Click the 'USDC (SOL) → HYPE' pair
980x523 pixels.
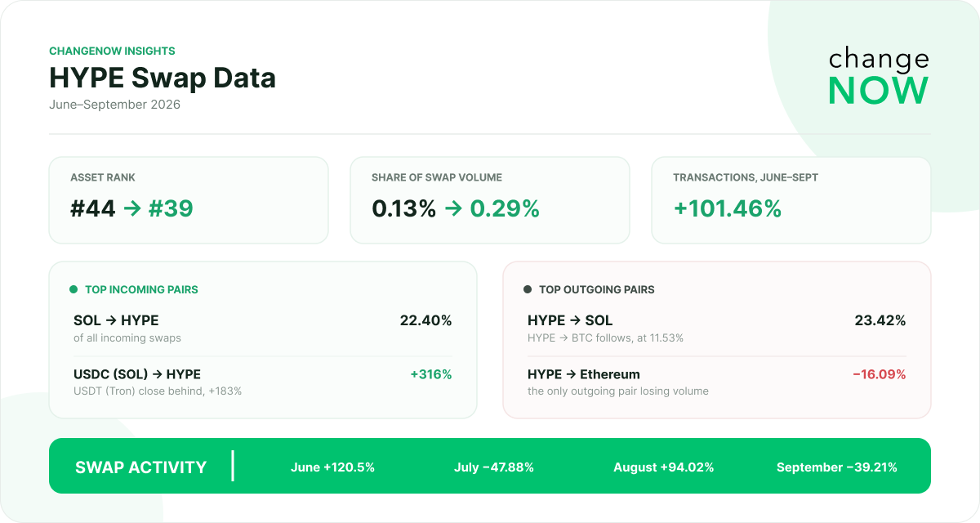(x=137, y=374)
